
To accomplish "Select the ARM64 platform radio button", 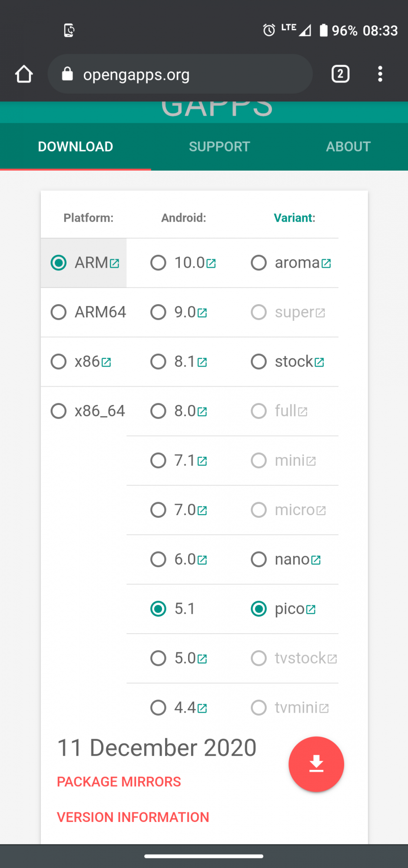I will pyautogui.click(x=59, y=312).
